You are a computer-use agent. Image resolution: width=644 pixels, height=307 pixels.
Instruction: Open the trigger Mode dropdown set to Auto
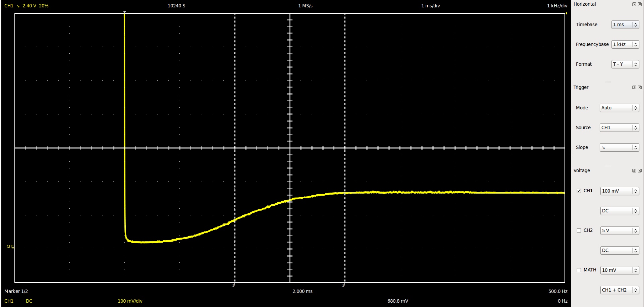click(619, 108)
